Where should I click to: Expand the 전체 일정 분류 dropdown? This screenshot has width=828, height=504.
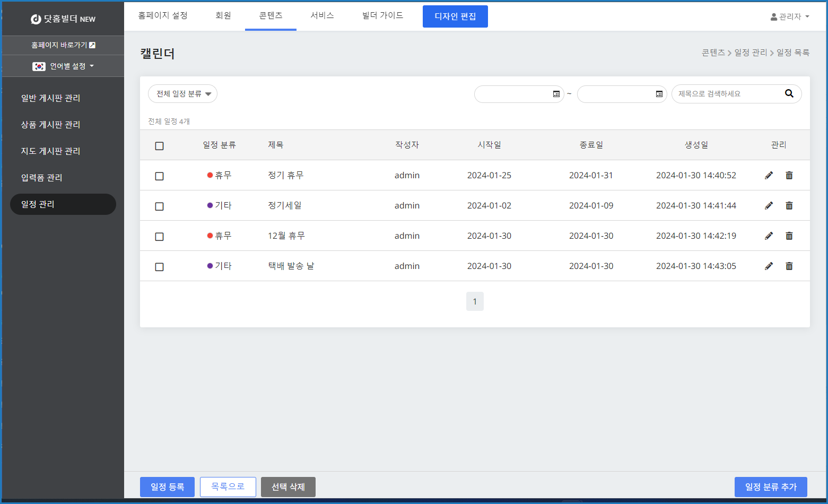pyautogui.click(x=183, y=94)
